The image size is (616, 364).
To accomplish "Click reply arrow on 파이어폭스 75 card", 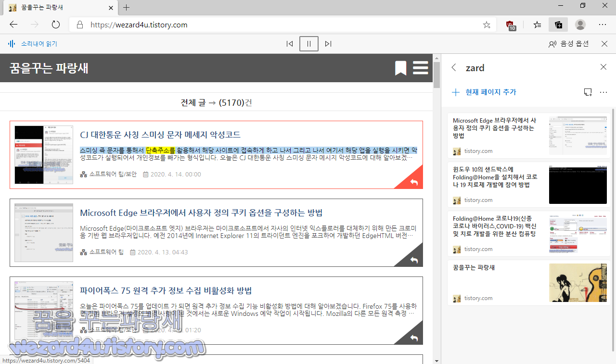I will point(414,338).
